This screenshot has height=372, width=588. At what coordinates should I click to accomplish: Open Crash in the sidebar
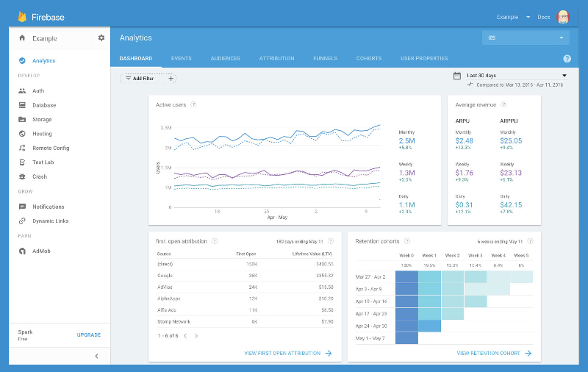(x=40, y=176)
